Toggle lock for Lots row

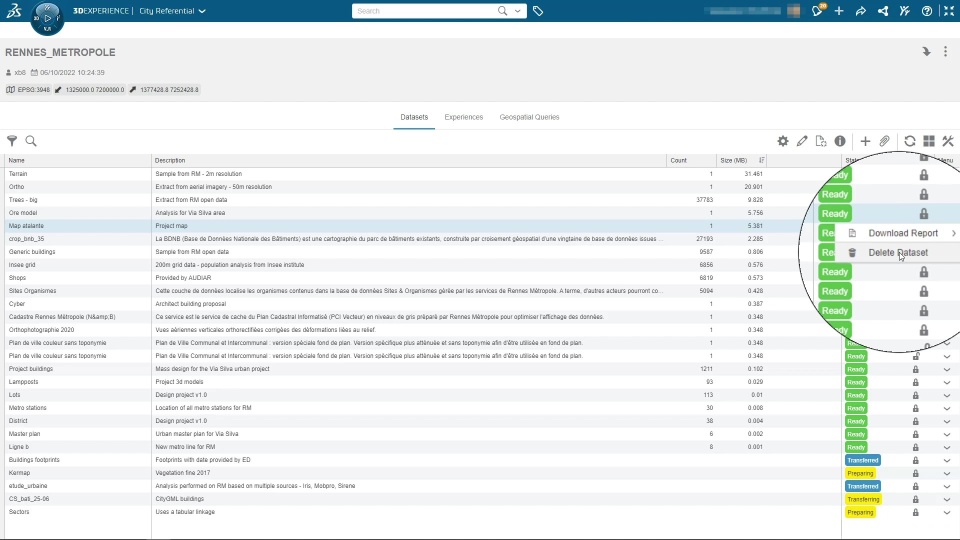(x=916, y=395)
